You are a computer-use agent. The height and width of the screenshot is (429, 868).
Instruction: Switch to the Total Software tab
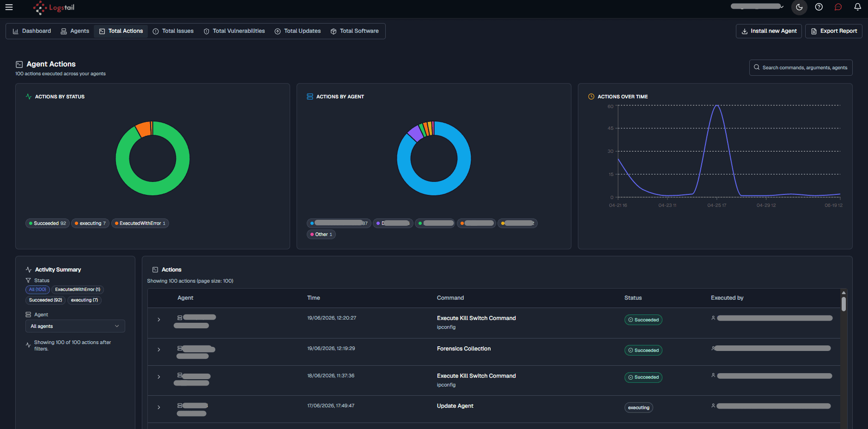355,31
